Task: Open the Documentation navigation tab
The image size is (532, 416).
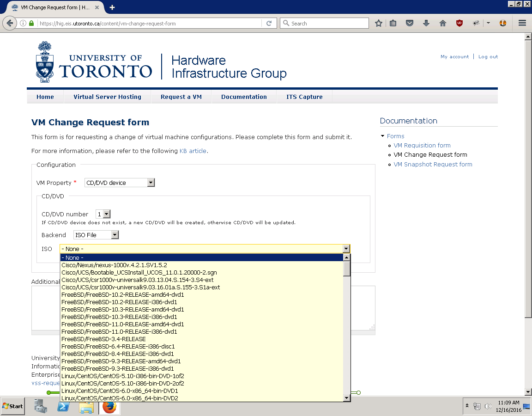Action: [244, 97]
